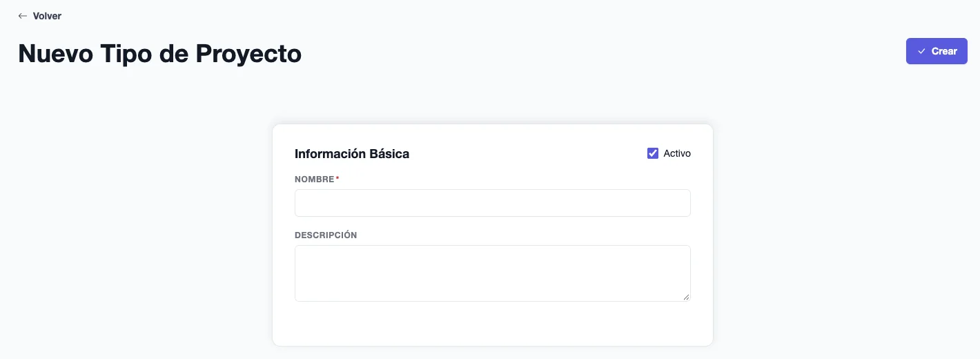Click the NOMBRE field label
The image size is (980, 359).
point(314,179)
